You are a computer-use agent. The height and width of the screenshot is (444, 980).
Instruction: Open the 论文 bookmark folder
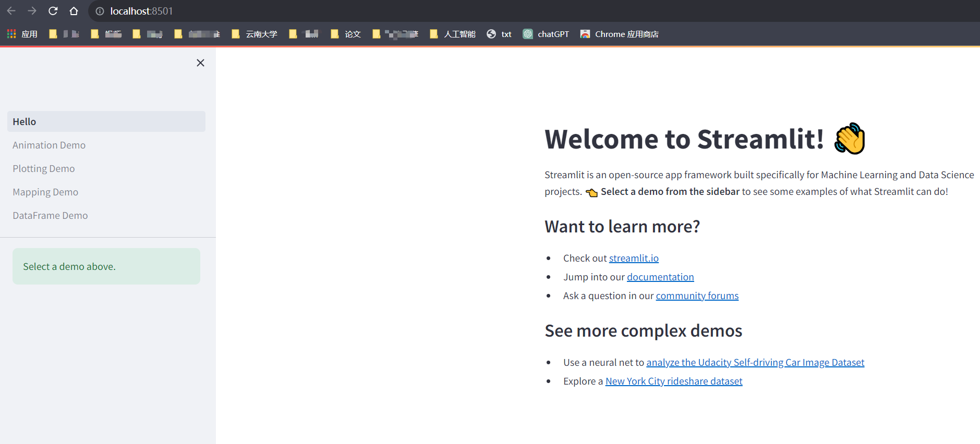(346, 34)
